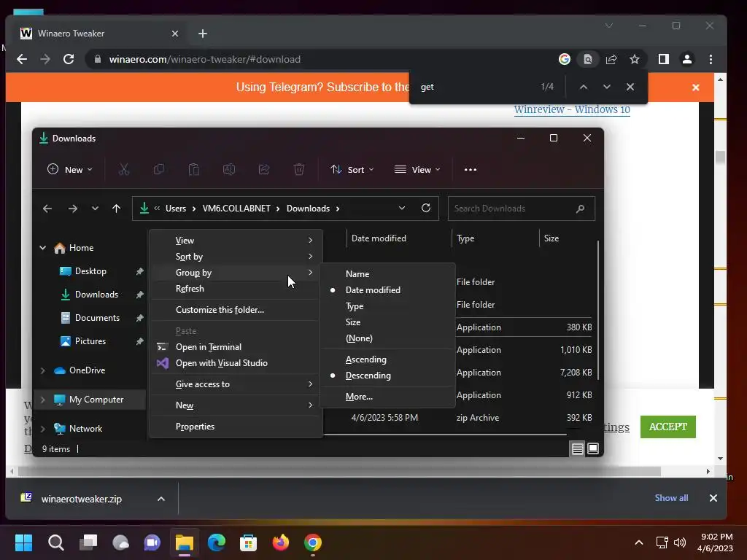The height and width of the screenshot is (560, 747).
Task: Open the Sort dropdown
Action: pyautogui.click(x=352, y=169)
